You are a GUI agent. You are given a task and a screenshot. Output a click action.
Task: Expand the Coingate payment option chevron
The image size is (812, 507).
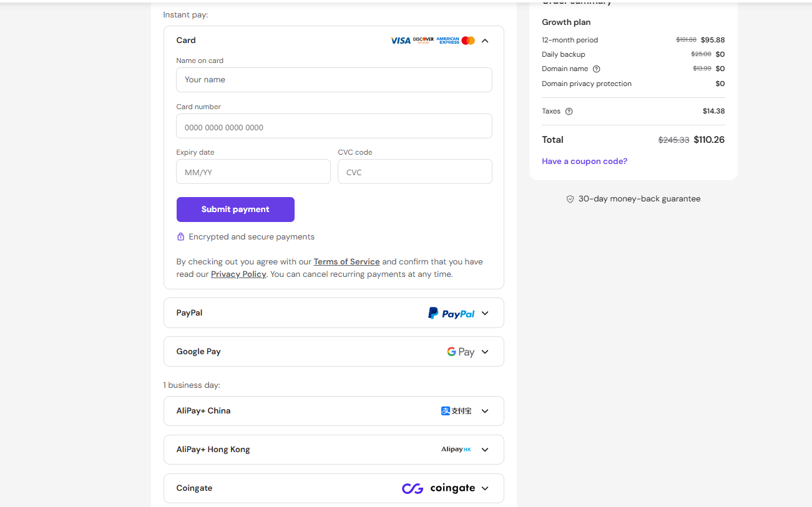point(485,488)
